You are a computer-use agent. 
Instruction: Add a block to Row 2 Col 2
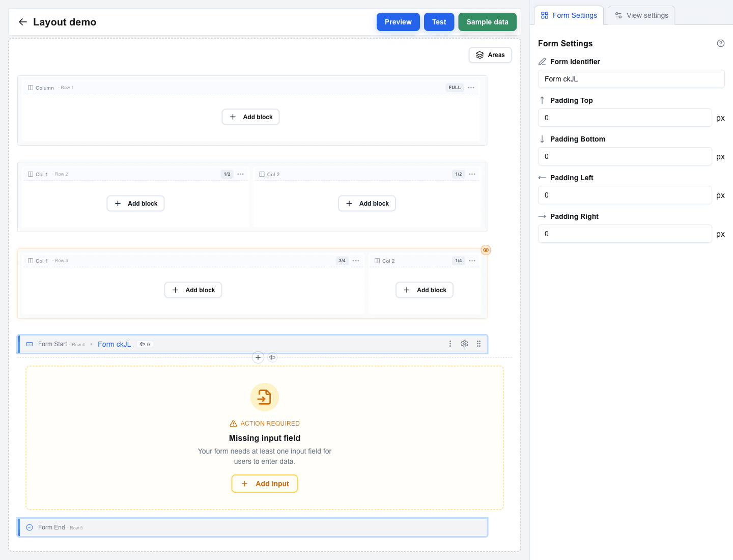click(367, 204)
